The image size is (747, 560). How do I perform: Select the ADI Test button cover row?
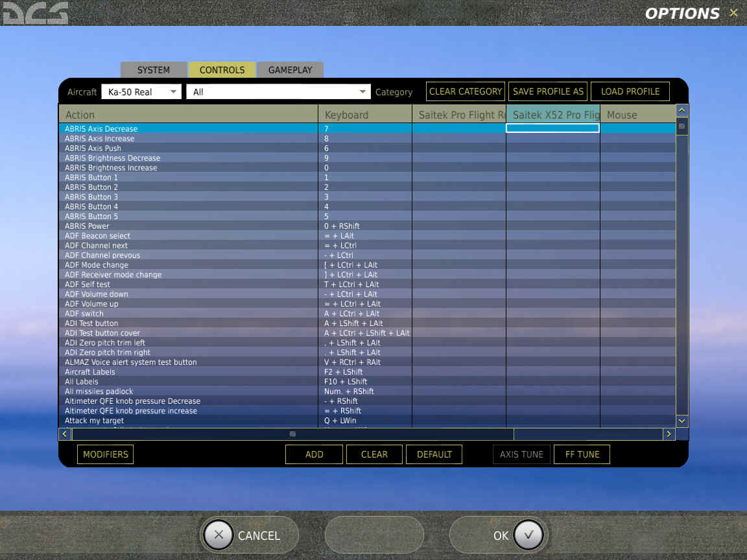(x=367, y=333)
